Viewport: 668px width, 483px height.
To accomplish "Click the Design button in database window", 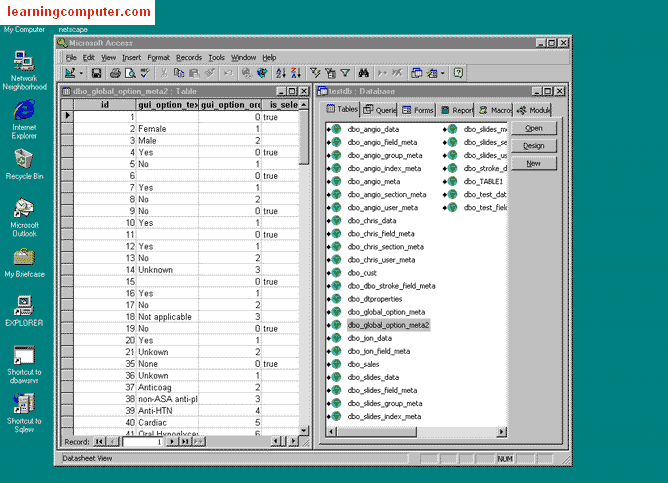I will point(534,146).
